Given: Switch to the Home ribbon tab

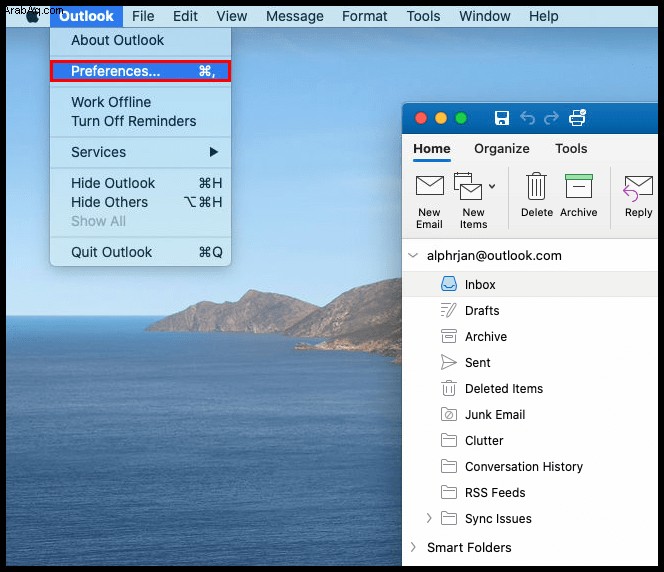Looking at the screenshot, I should [x=432, y=149].
